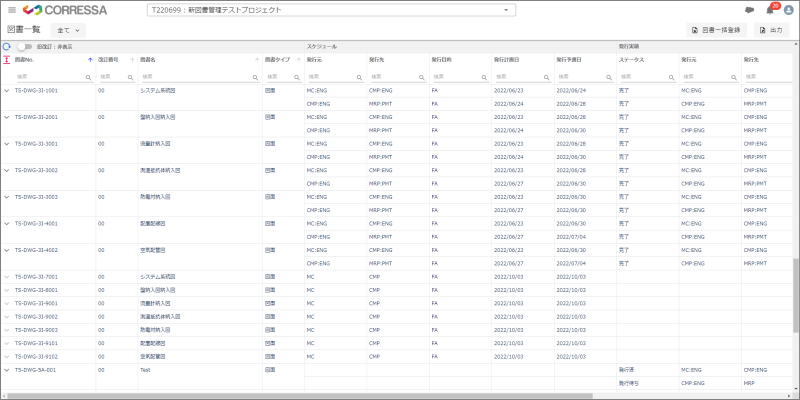Click the 図書タイプ column header
800x400 pixels.
click(280, 61)
